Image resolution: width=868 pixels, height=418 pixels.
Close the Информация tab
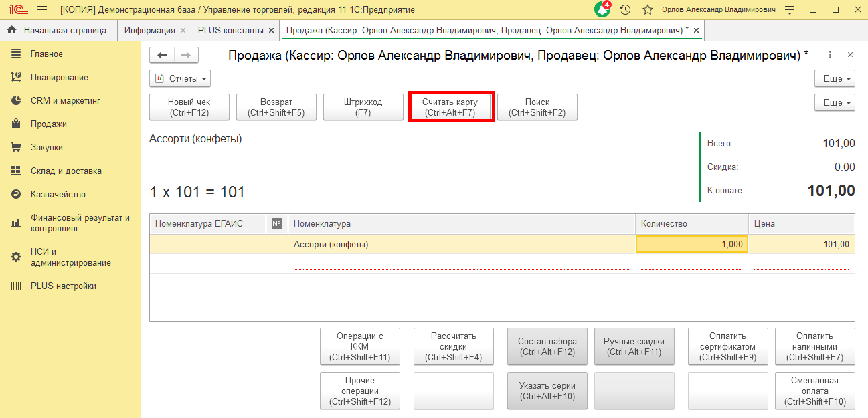coord(183,31)
